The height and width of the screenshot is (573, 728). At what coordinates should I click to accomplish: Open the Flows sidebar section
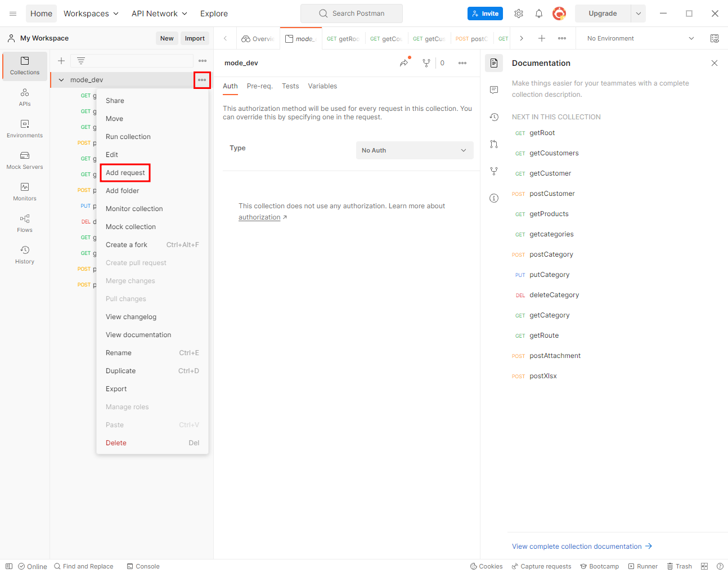coord(25,223)
